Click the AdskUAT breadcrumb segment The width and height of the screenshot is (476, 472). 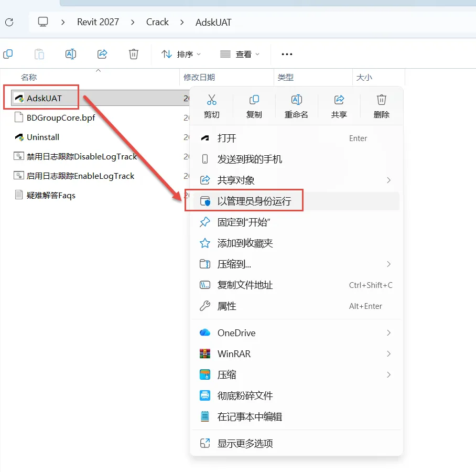pos(213,23)
